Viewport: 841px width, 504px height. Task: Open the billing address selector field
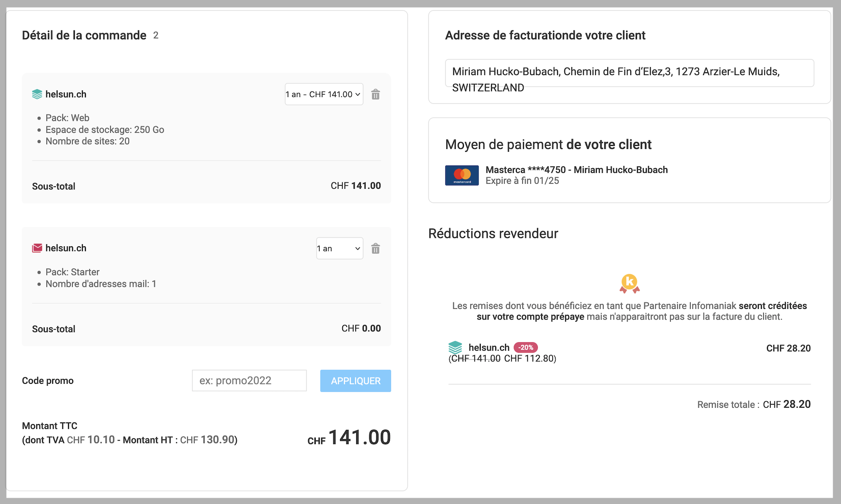[x=629, y=73]
